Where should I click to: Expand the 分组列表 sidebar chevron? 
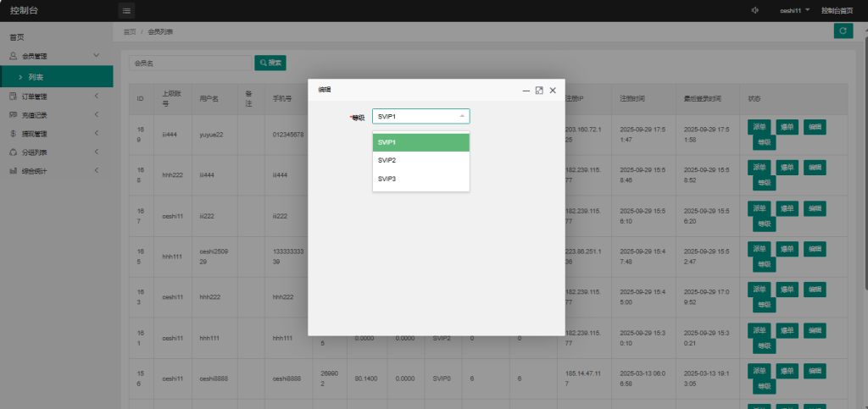tap(96, 152)
